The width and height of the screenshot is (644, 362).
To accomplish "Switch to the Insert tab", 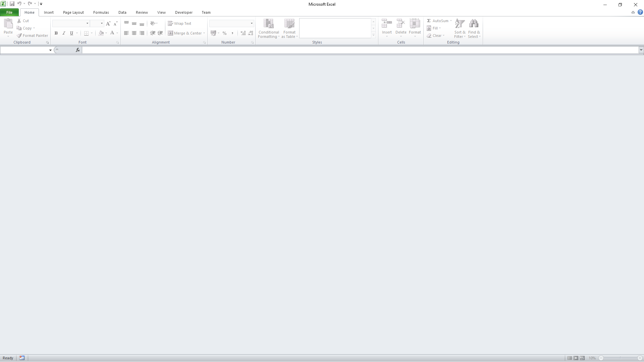I will (49, 12).
